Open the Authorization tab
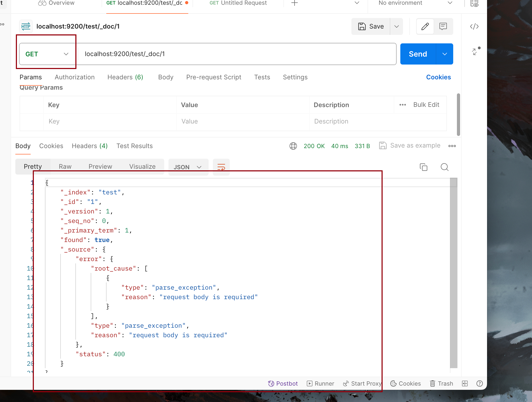The width and height of the screenshot is (532, 402). click(x=75, y=77)
